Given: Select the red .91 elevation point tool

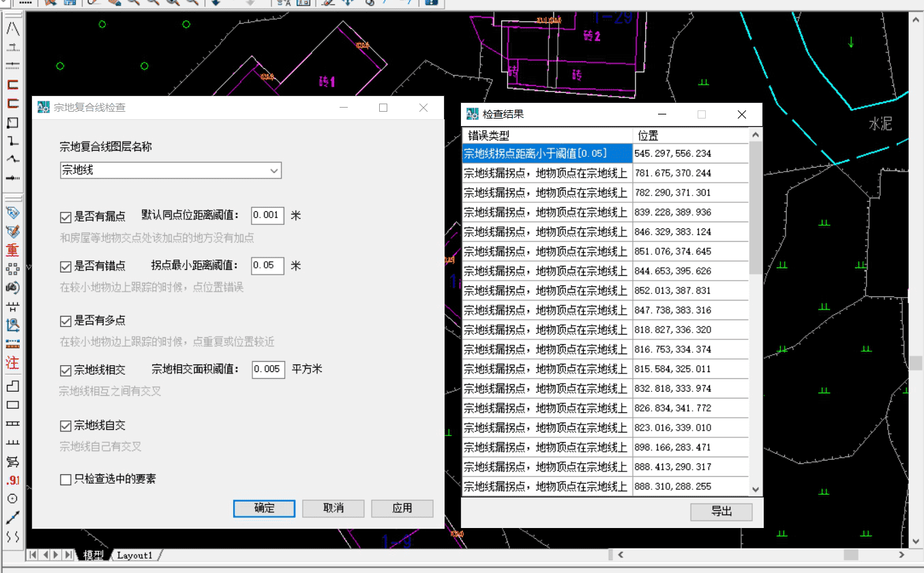Looking at the screenshot, I should click(12, 480).
